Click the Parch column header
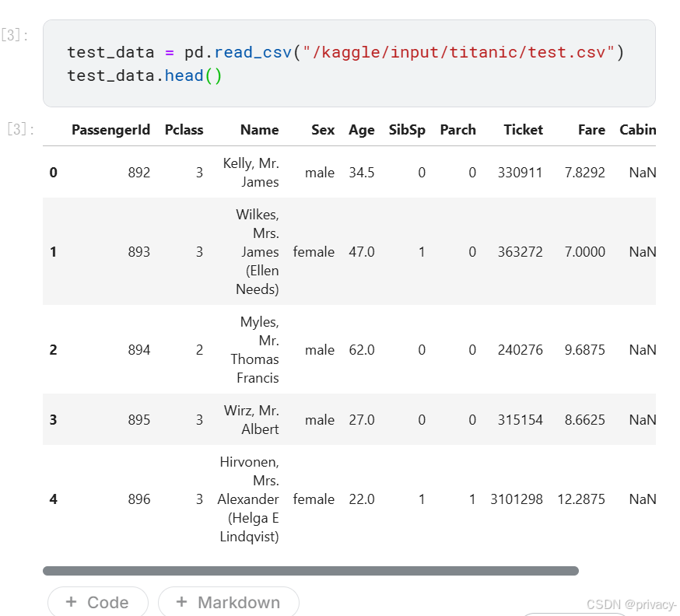 click(x=458, y=130)
